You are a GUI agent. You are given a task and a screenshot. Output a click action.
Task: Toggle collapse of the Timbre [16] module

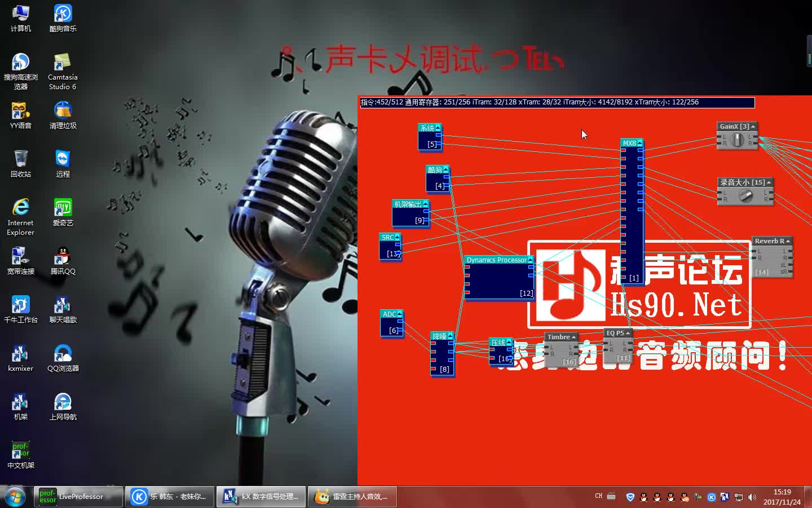[x=573, y=336]
